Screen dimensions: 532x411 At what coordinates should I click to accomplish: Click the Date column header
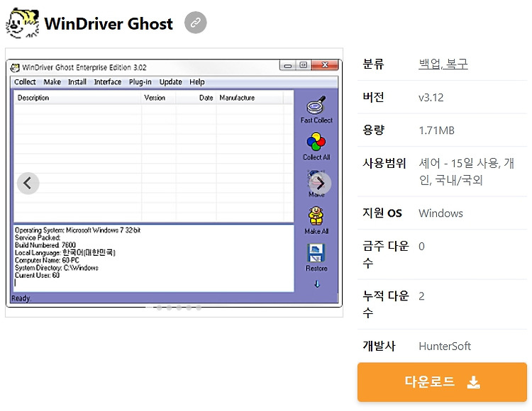[196, 98]
